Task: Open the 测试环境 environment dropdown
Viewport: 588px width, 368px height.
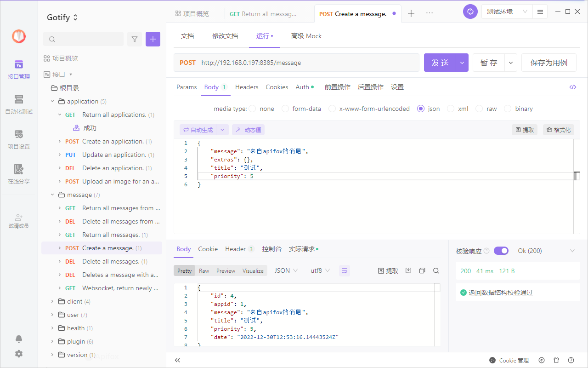Action: point(507,11)
